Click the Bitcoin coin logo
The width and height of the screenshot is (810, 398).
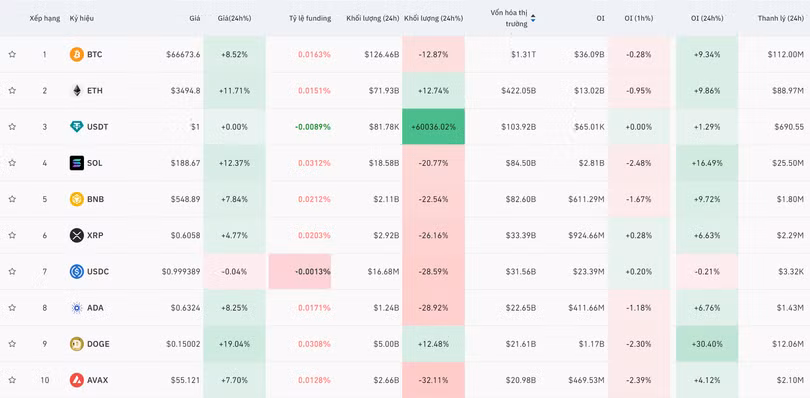click(76, 54)
